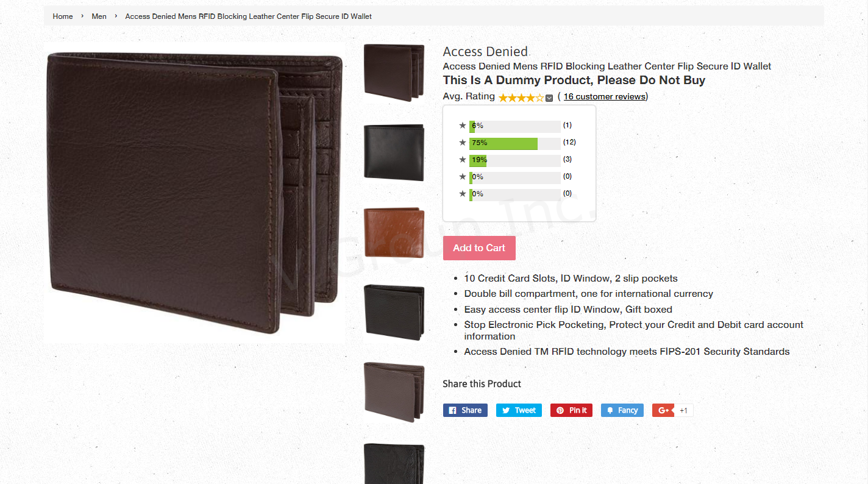This screenshot has height=484, width=868.
Task: Click the Fancy share button
Action: click(x=622, y=410)
